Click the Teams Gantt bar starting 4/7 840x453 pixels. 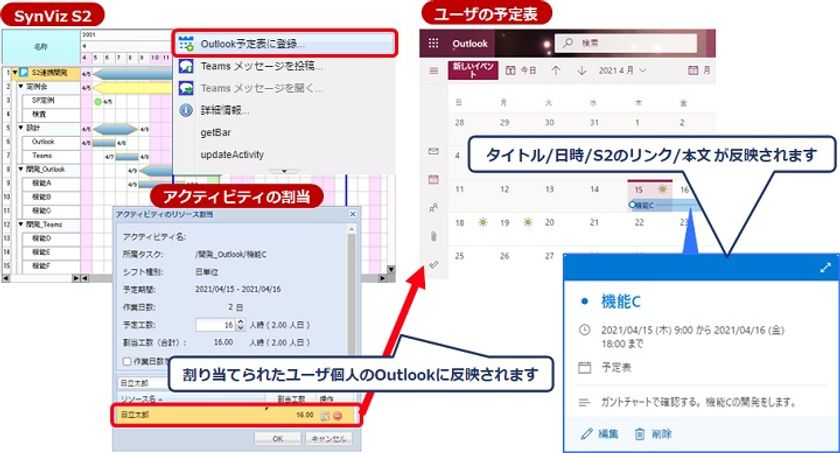(x=126, y=157)
